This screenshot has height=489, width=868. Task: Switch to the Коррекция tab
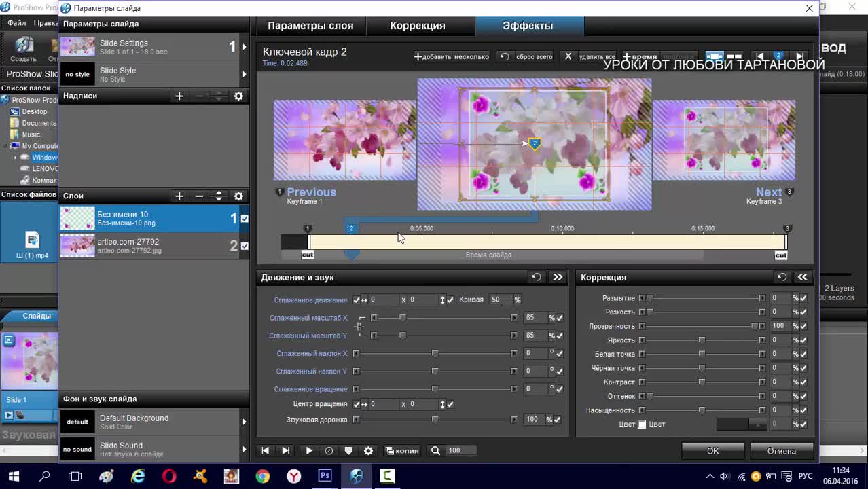point(418,26)
